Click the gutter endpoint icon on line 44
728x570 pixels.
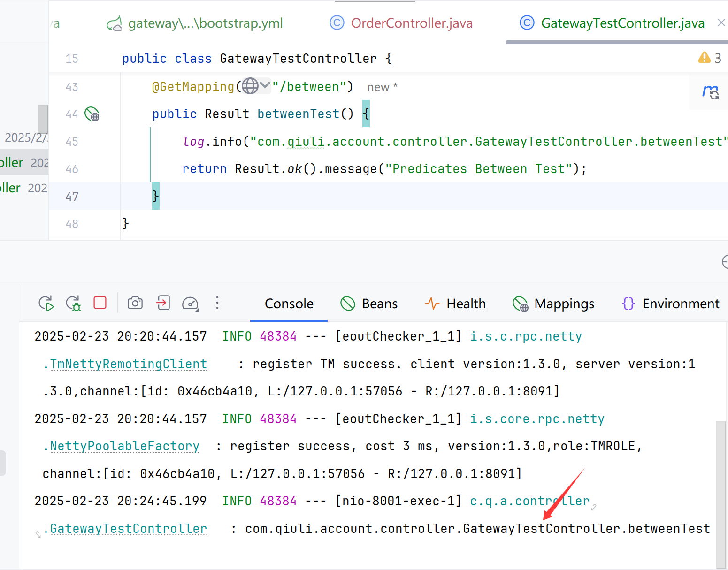(x=92, y=114)
